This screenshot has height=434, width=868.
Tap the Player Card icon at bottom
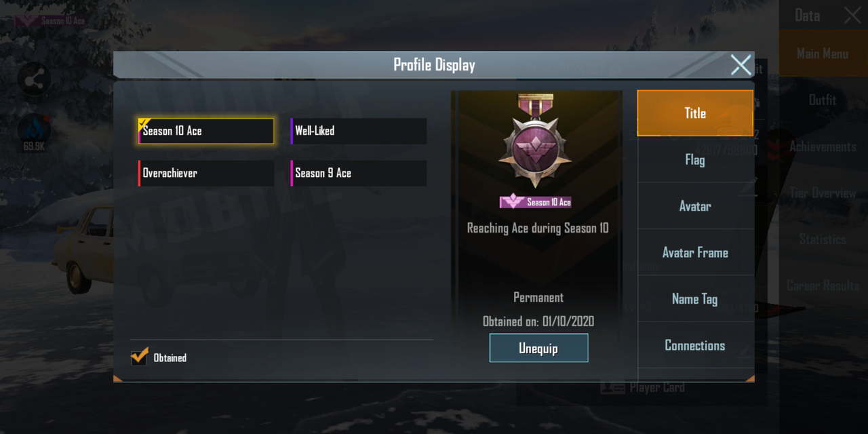coord(613,387)
